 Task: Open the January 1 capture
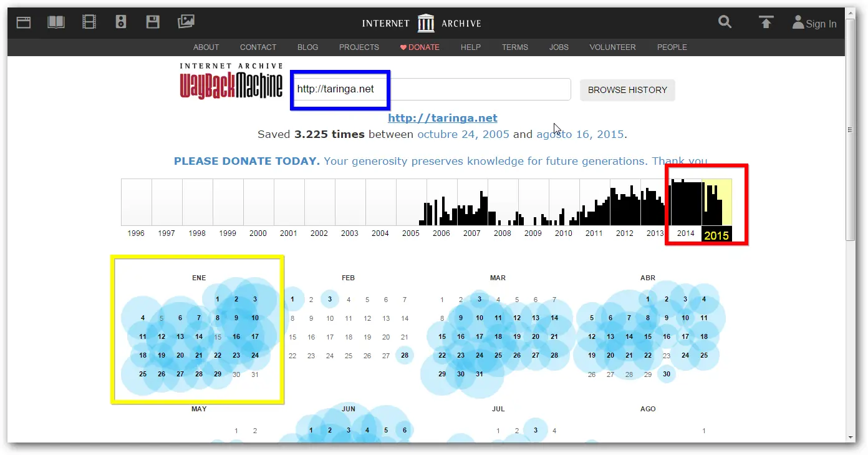[x=218, y=300]
